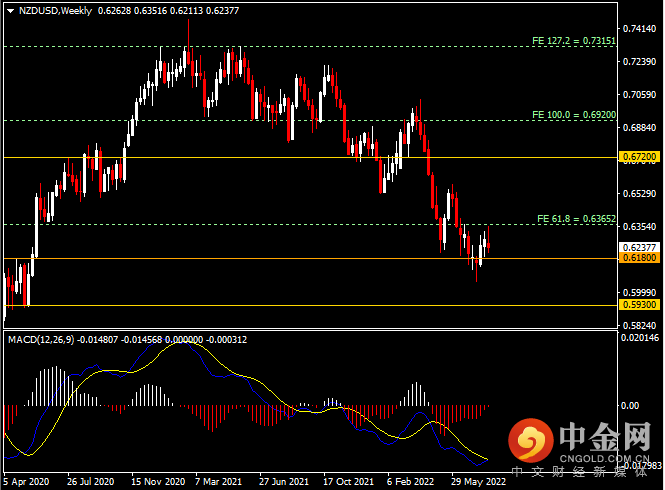Click the 27 Jun 2021 date label

284,482
